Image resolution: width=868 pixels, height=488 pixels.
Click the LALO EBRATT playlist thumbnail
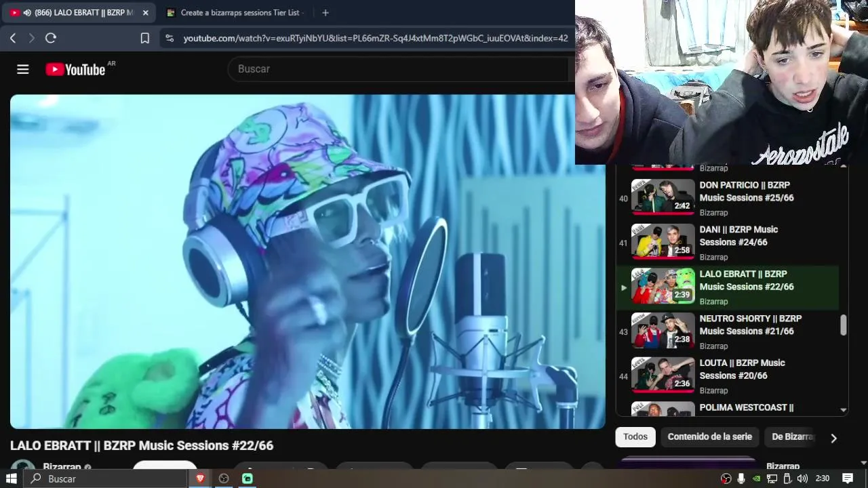click(x=663, y=286)
